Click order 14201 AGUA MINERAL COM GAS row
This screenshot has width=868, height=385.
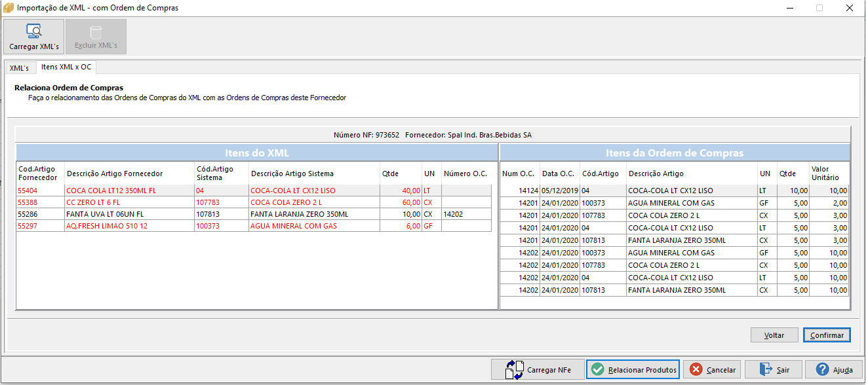(675, 203)
